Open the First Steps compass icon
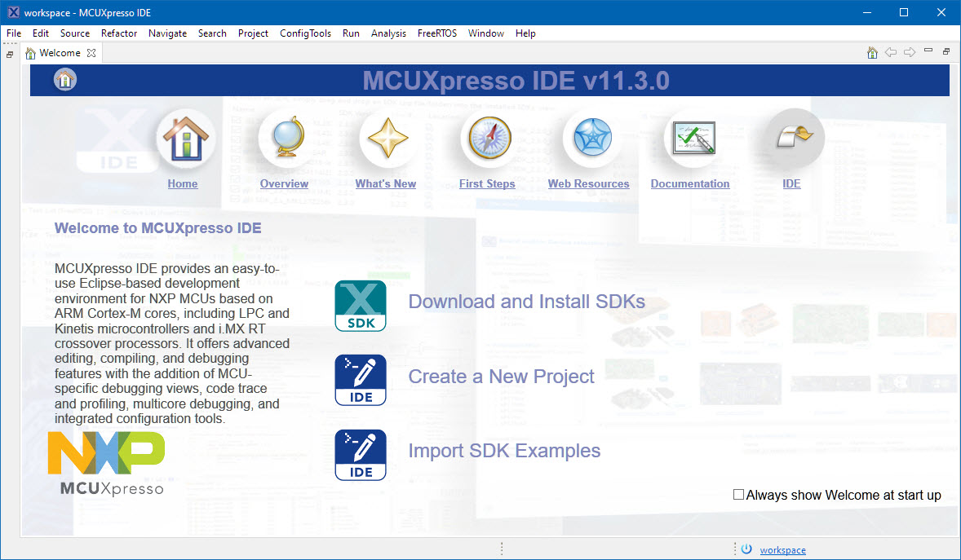 pyautogui.click(x=487, y=139)
